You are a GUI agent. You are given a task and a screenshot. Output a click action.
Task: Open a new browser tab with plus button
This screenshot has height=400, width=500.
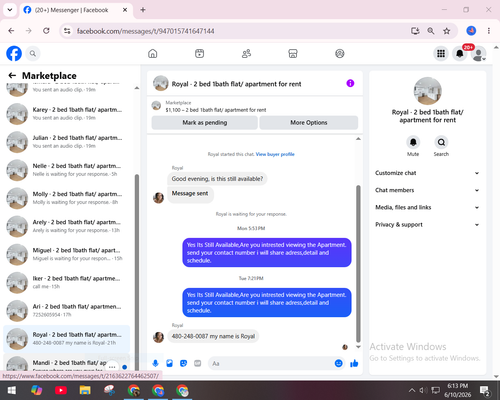143,10
